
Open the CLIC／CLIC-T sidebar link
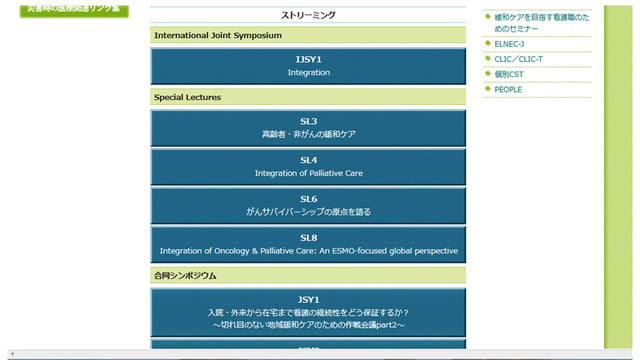(518, 59)
